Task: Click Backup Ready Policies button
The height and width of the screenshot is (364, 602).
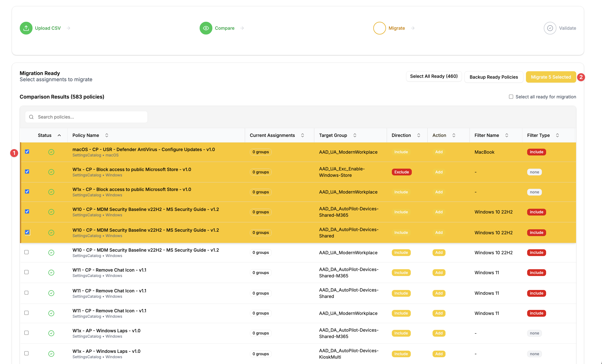Action: coord(494,77)
